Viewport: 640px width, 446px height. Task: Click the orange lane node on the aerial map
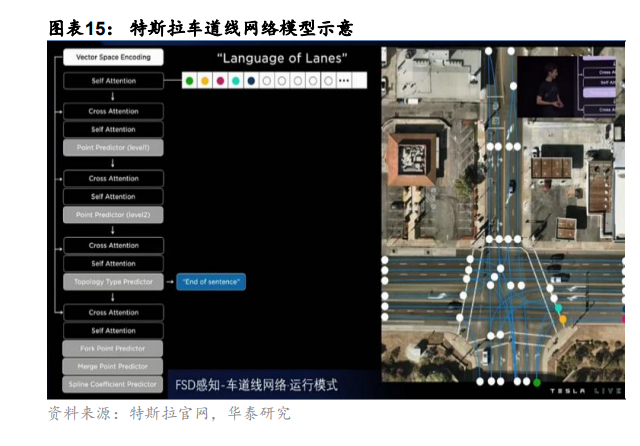563,319
